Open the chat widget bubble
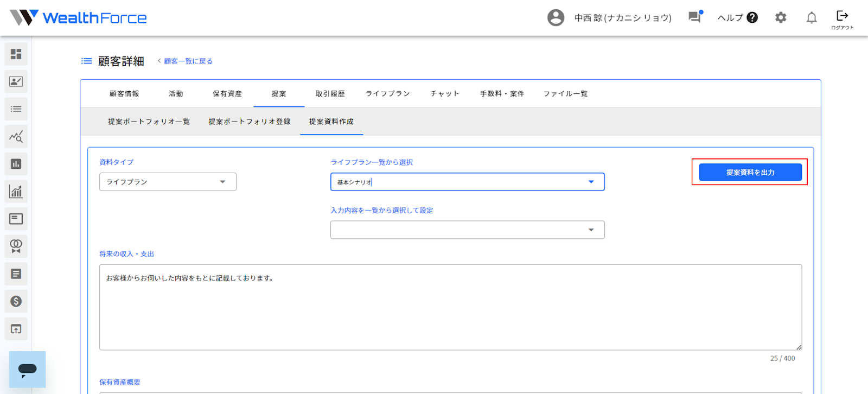This screenshot has height=394, width=868. (x=27, y=370)
